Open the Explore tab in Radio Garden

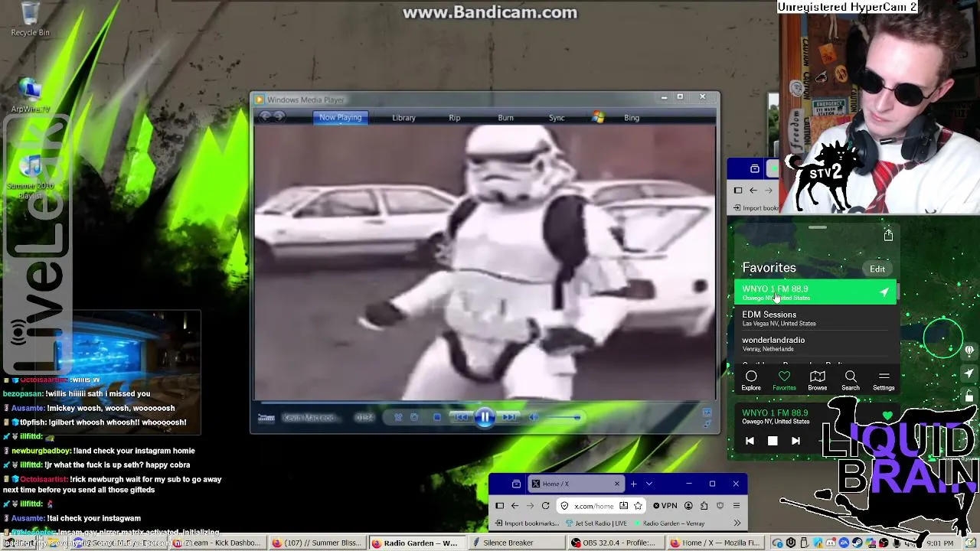click(751, 380)
